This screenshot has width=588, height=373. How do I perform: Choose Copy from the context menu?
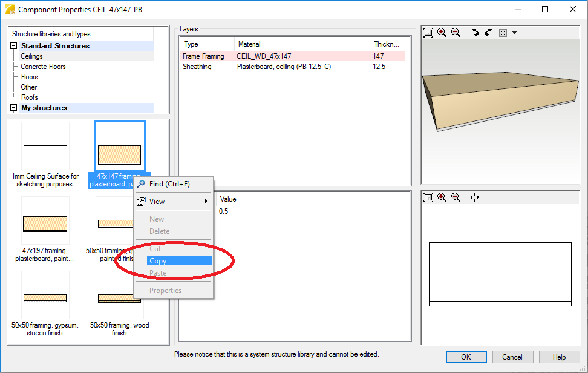tap(179, 261)
